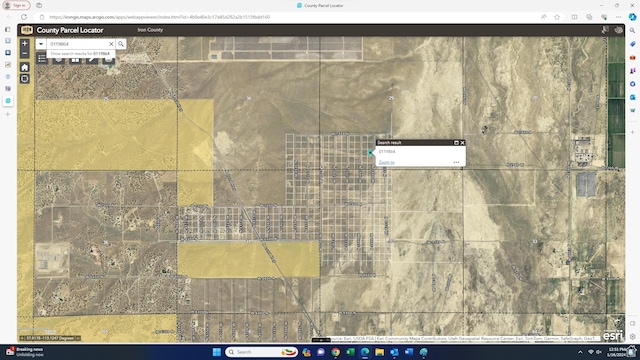Open the measure/draw pencil widget
640x360 pixels.
(x=92, y=60)
